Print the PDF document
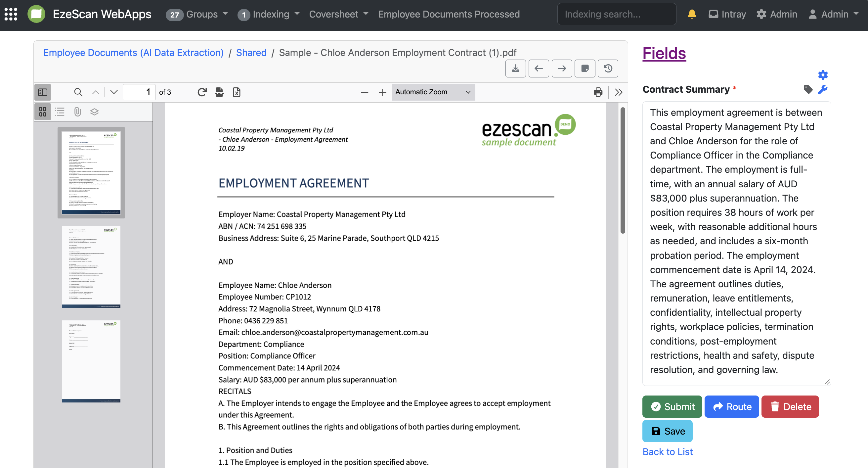The width and height of the screenshot is (868, 468). (598, 92)
